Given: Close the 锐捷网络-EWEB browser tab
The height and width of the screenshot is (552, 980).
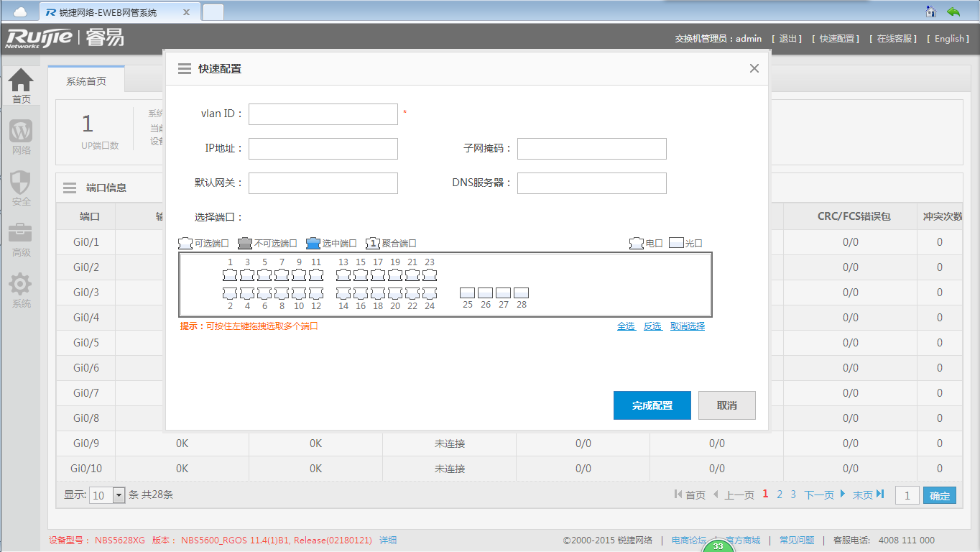Looking at the screenshot, I should 187,12.
